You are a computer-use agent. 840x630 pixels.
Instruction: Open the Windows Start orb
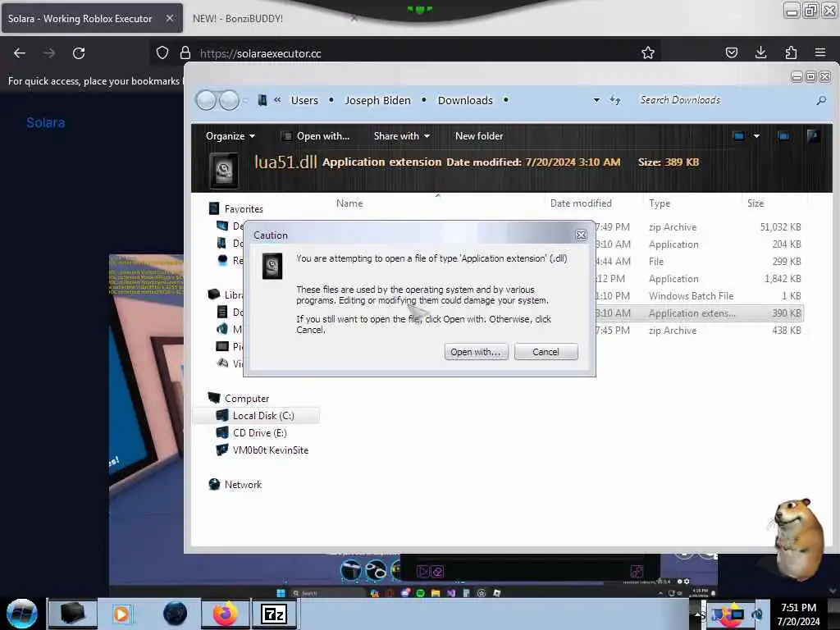[22, 614]
